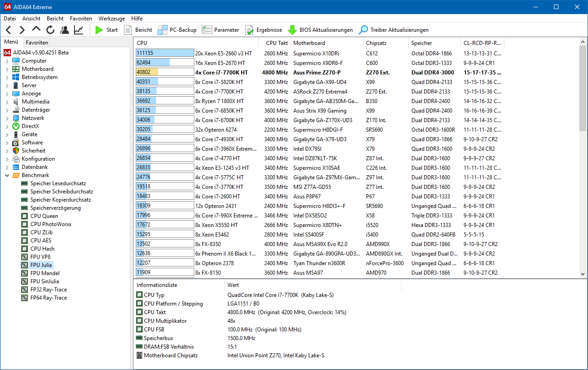Sort by the CPU Takt column header
Image resolution: width=588 pixels, height=370 pixels.
[275, 43]
